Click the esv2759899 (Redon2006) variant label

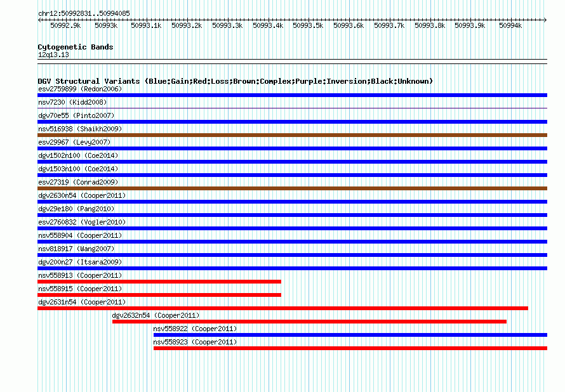click(80, 89)
